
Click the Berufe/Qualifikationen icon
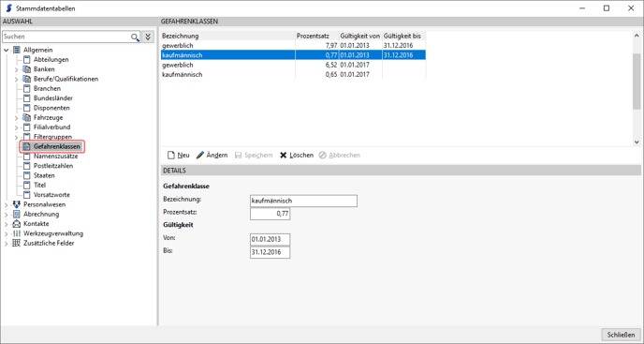point(27,79)
